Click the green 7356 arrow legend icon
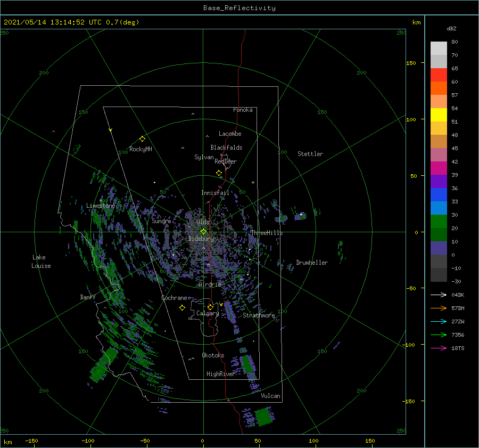Viewport: 479px width, 448px height. [x=439, y=335]
